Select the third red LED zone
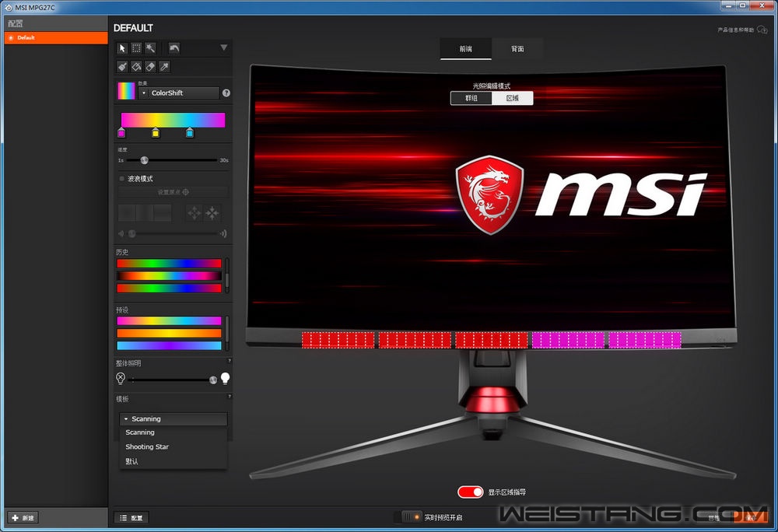The height and width of the screenshot is (532, 778). tap(492, 340)
